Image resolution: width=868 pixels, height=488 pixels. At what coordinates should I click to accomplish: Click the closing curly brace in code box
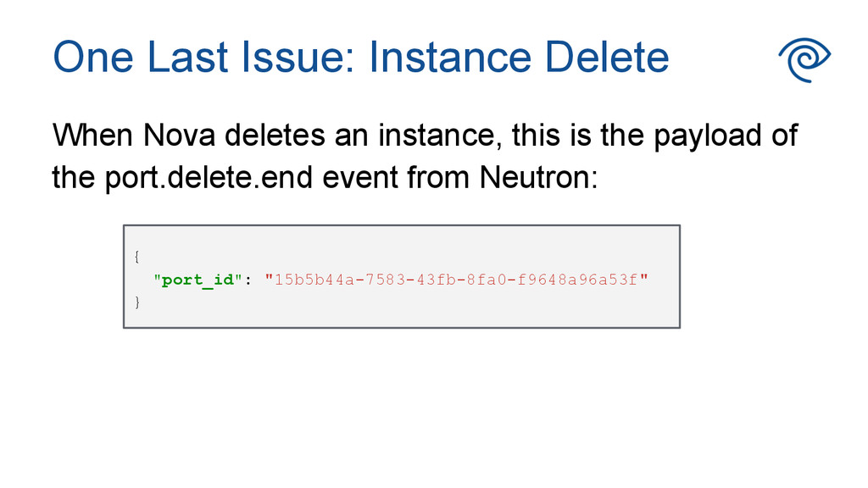pyautogui.click(x=136, y=302)
